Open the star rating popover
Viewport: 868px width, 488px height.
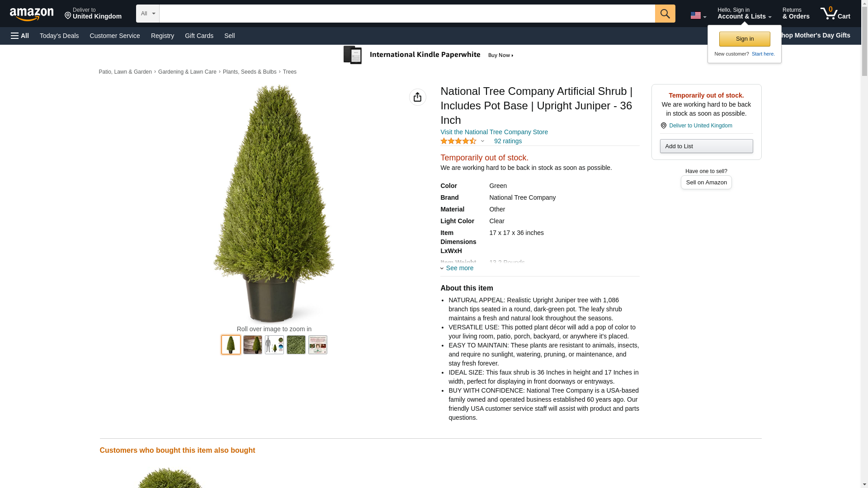462,141
